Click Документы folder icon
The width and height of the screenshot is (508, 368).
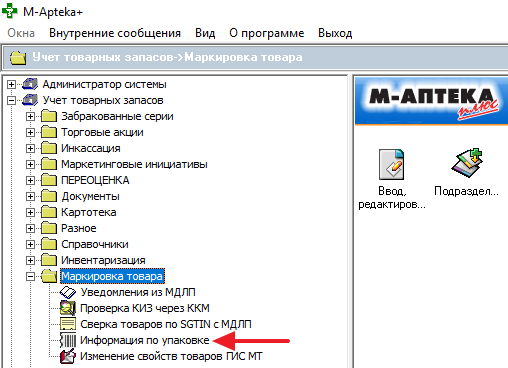[49, 196]
